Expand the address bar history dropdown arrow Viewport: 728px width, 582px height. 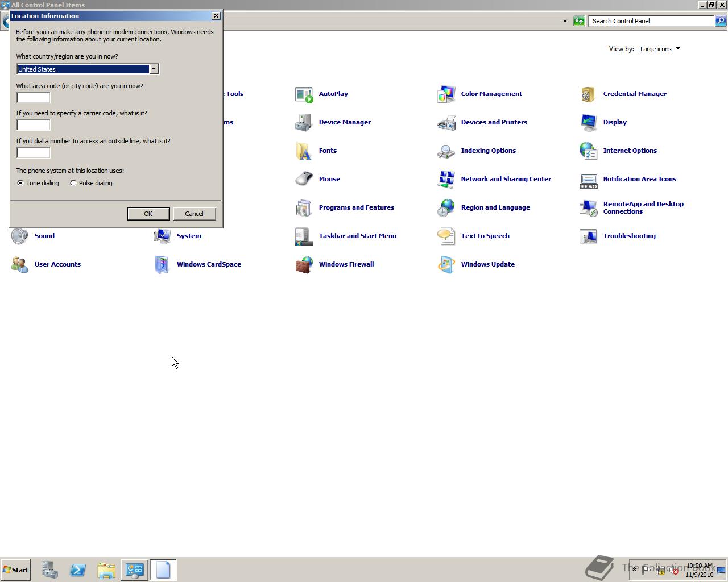coord(565,21)
